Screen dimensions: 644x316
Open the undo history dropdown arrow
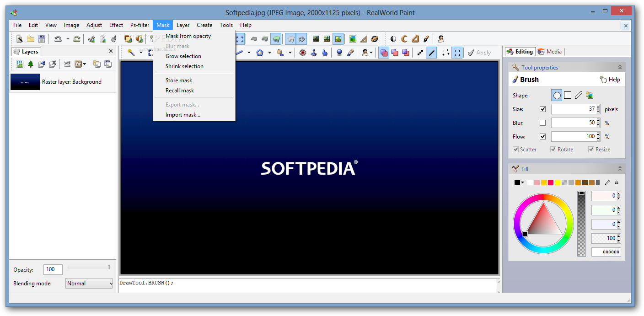tap(68, 39)
